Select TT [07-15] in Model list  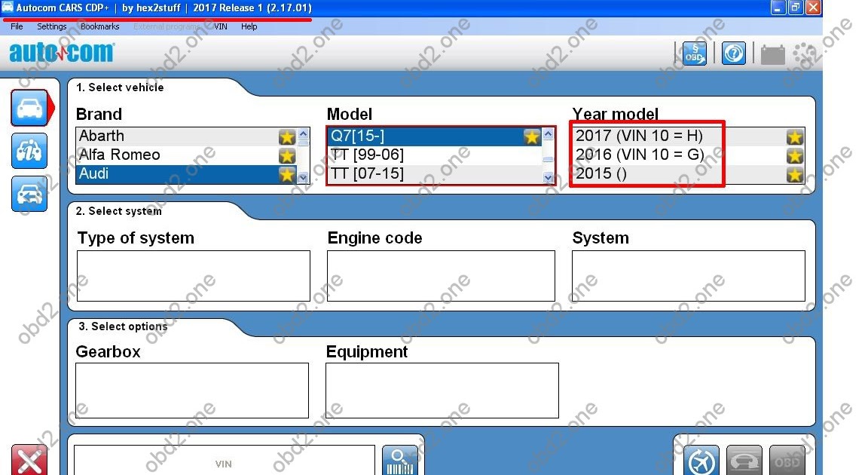tap(435, 174)
